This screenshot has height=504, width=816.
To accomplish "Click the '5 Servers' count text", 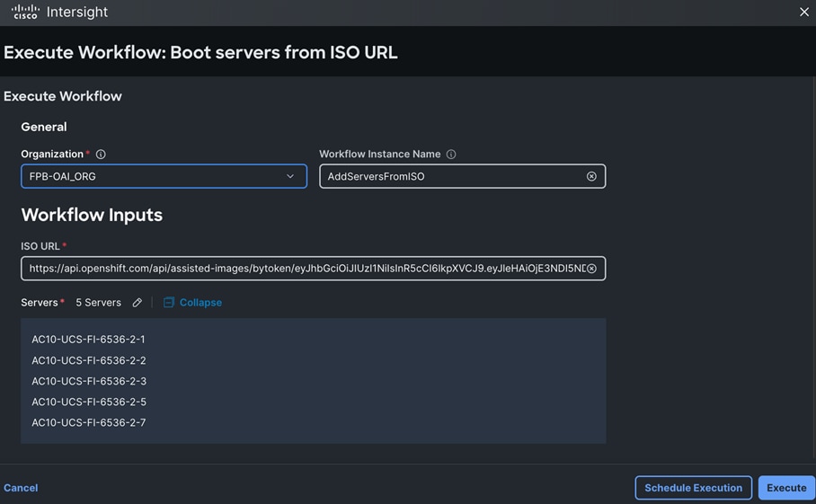I will coord(98,303).
